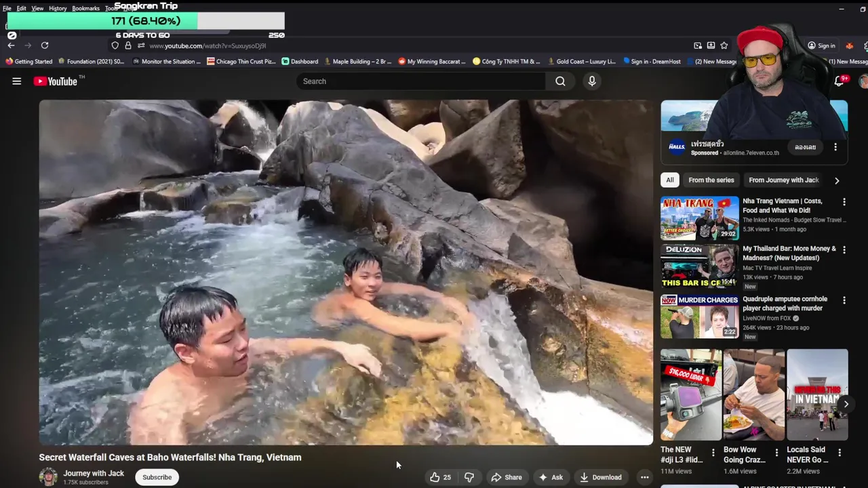The image size is (868, 488).
Task: Open the Quadruple amputee cornhole video title
Action: click(785, 304)
